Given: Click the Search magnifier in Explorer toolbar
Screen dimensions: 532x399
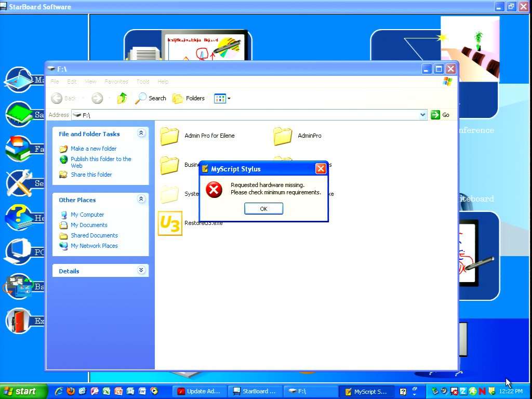Looking at the screenshot, I should [151, 98].
